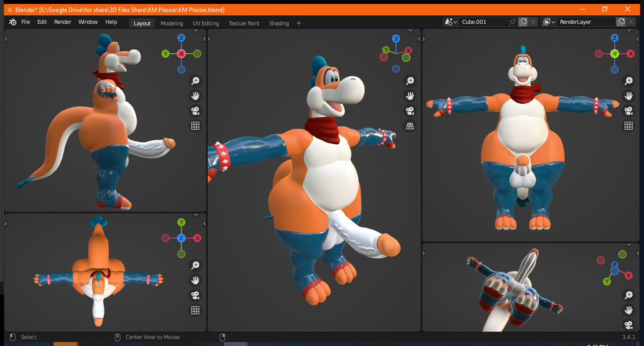Image resolution: width=644 pixels, height=346 pixels.
Task: Open the scene browse dropdown beside Cube.001
Action: [x=450, y=22]
